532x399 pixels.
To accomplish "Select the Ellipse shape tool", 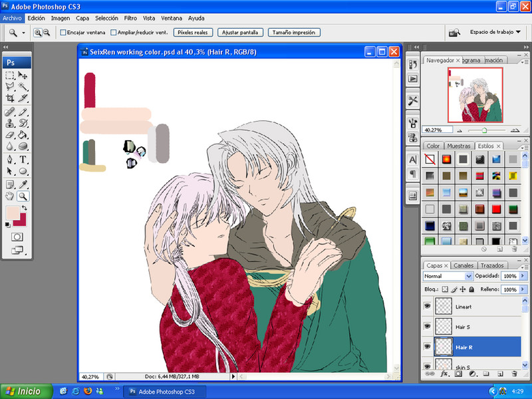I will (23, 171).
